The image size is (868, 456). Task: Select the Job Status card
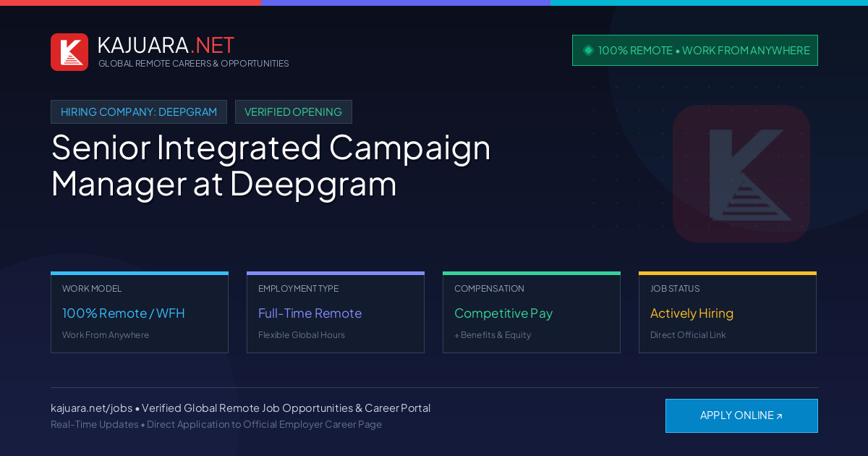coord(728,313)
